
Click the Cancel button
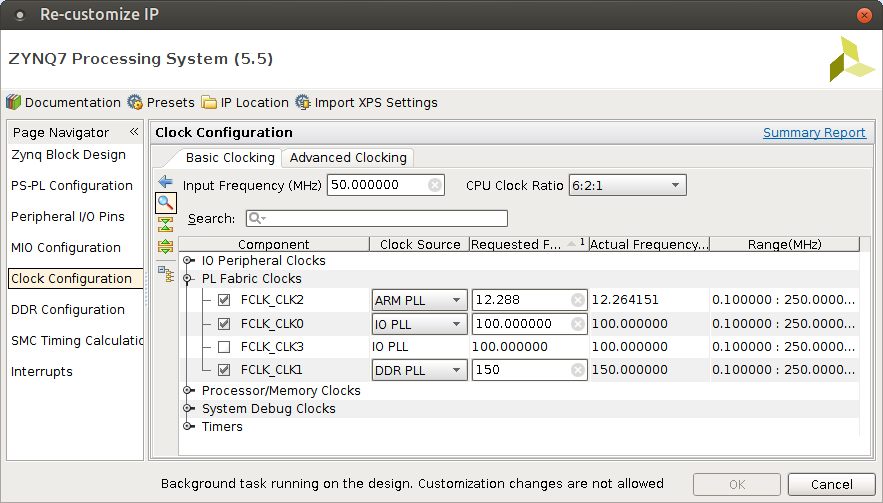[x=831, y=484]
